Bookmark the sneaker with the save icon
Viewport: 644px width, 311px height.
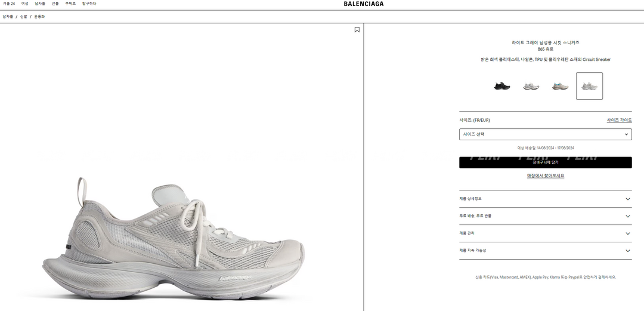coord(357,30)
